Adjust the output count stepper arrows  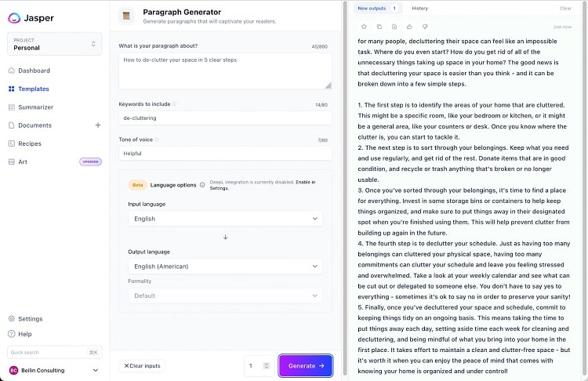tap(267, 365)
